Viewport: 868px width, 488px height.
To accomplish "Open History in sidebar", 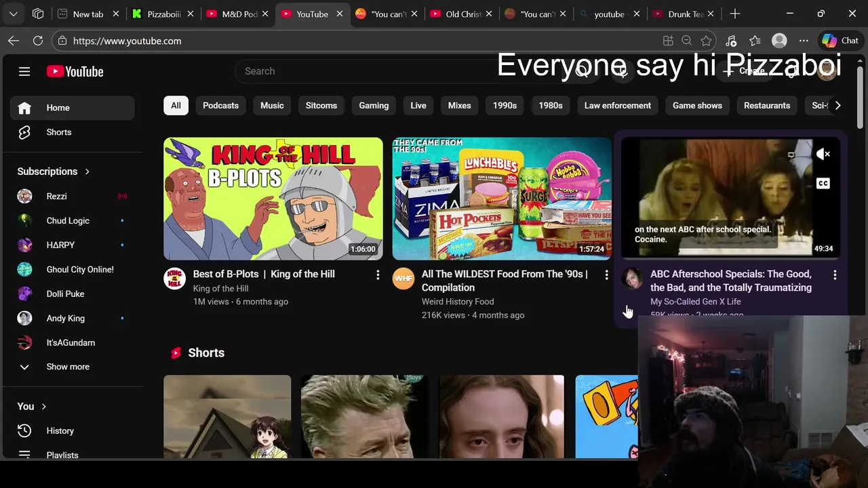I will (x=72, y=430).
